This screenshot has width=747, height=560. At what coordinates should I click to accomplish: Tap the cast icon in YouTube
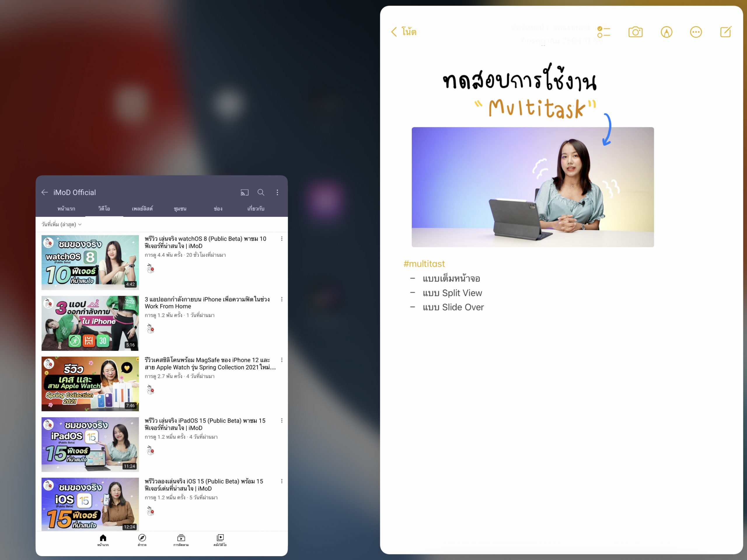pyautogui.click(x=245, y=193)
